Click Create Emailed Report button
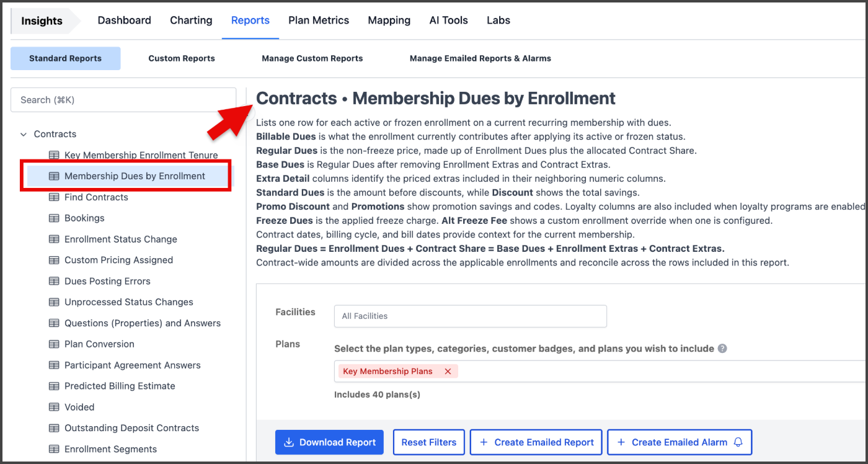 pos(536,442)
